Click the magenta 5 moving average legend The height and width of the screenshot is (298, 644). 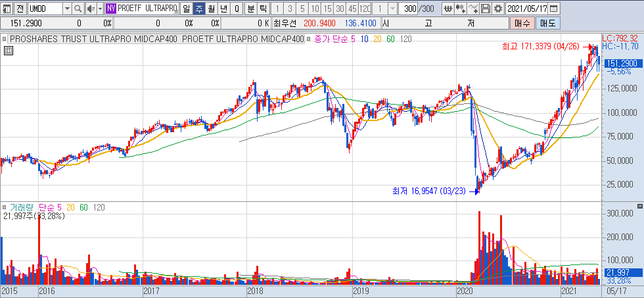pyautogui.click(x=354, y=39)
